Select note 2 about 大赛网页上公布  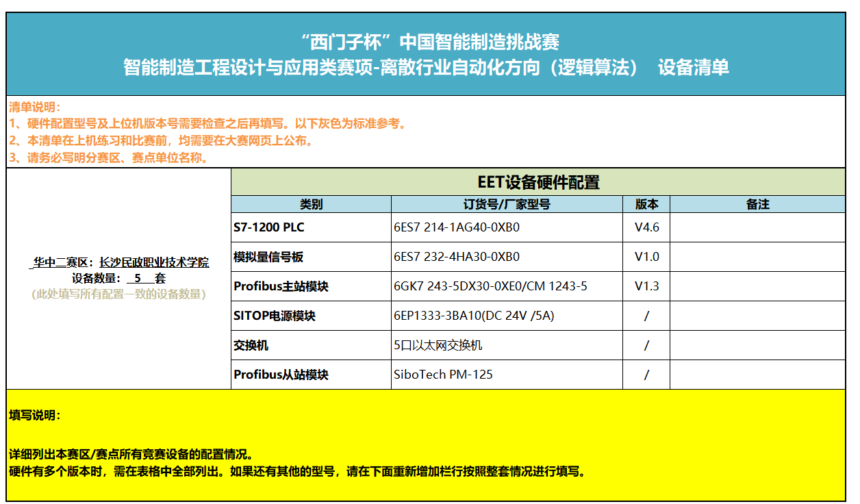pyautogui.click(x=162, y=141)
